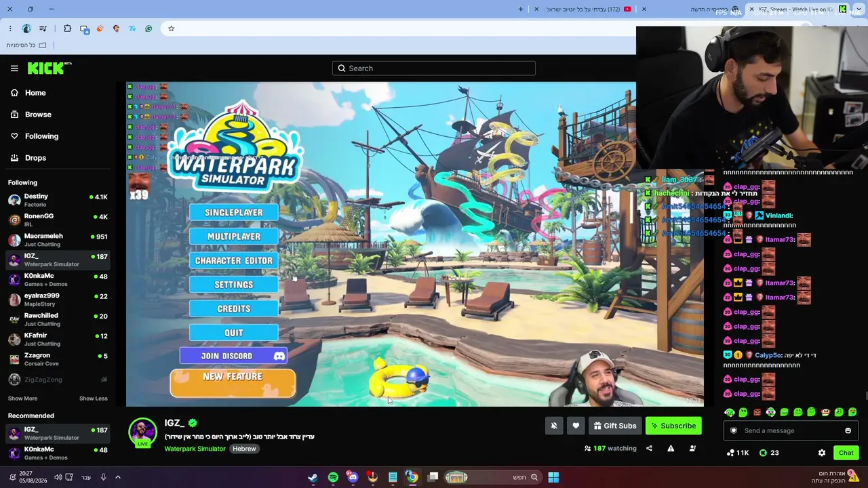Open chat settings with the gear icon

click(x=822, y=453)
